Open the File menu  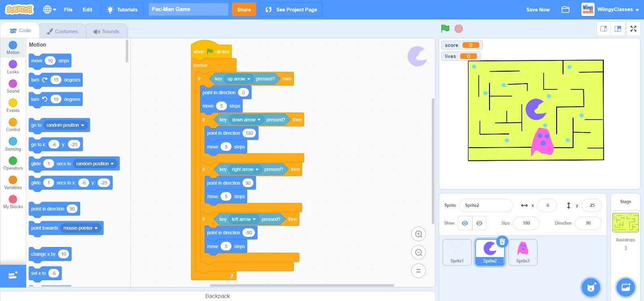coord(68,10)
